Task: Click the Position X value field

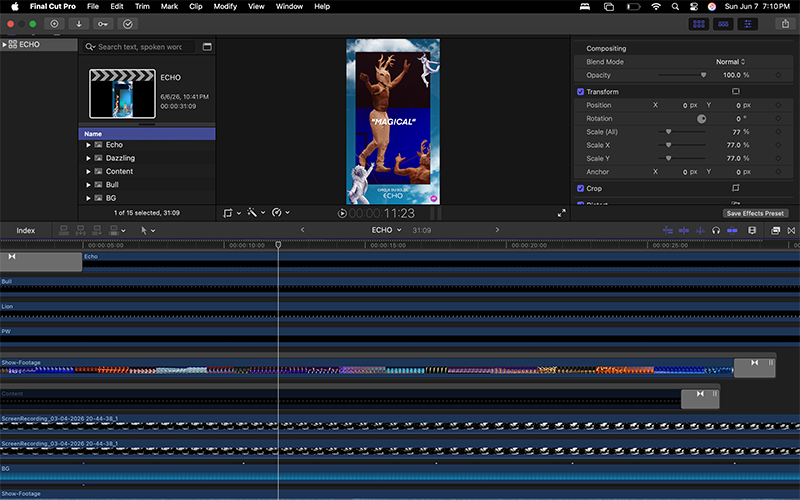Action: [x=685, y=105]
